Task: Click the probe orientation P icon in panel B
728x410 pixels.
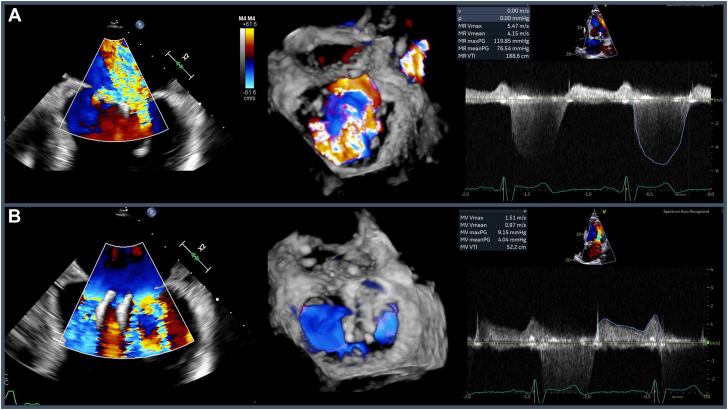Action: point(151,213)
